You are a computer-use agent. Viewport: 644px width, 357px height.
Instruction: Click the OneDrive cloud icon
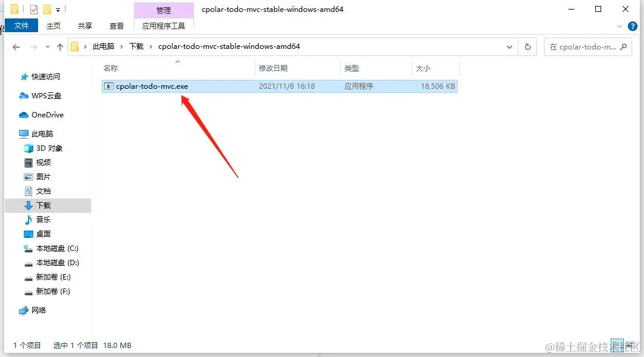tap(24, 115)
